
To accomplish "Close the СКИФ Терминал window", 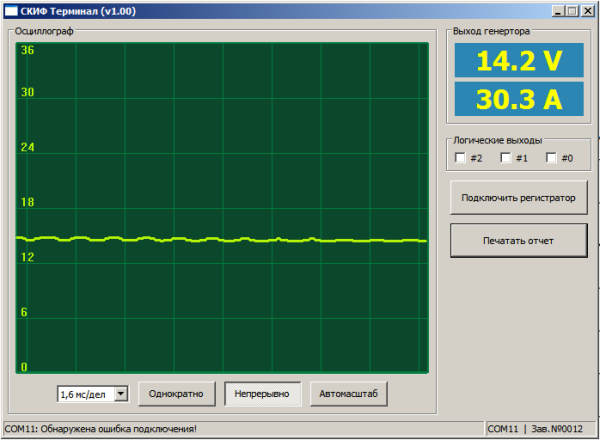I will tap(587, 10).
